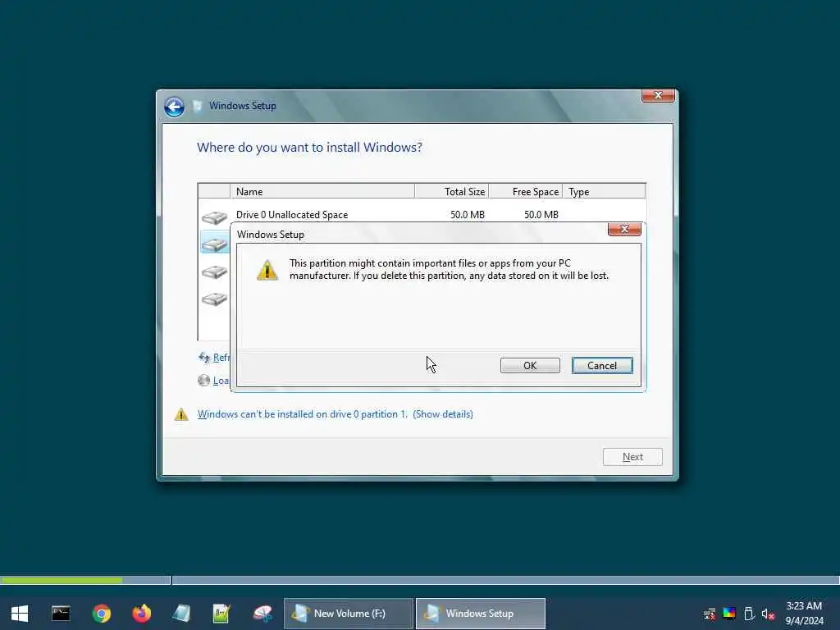Click the Free Space column header
Screen dimensions: 840x630
click(x=526, y=191)
